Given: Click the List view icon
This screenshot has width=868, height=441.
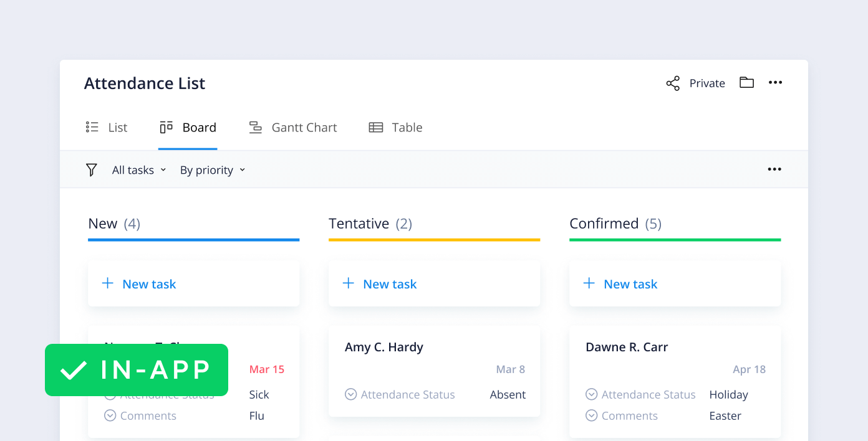Looking at the screenshot, I should pyautogui.click(x=92, y=126).
